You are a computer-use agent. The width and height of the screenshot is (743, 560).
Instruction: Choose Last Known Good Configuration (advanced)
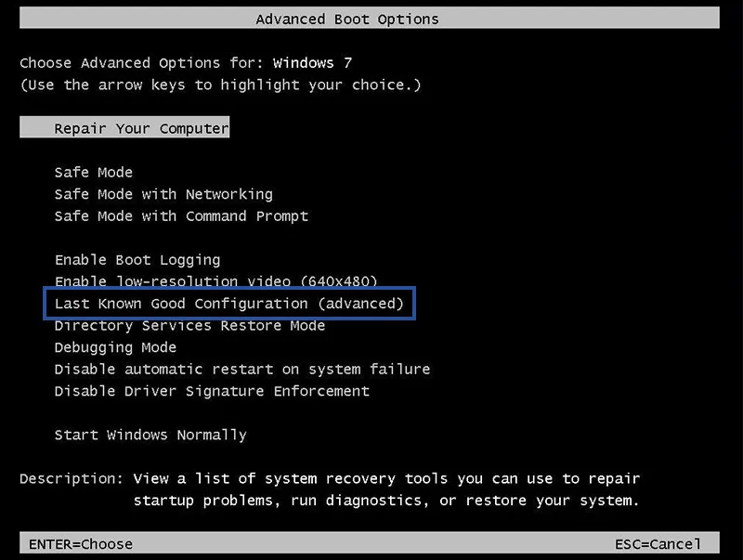229,304
